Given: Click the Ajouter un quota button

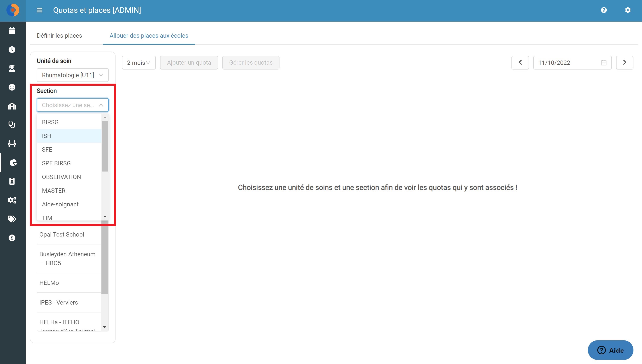Looking at the screenshot, I should pyautogui.click(x=189, y=62).
